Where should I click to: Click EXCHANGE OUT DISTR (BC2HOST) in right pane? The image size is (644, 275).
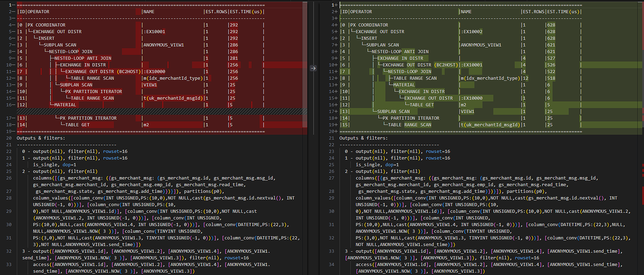click(x=421, y=65)
